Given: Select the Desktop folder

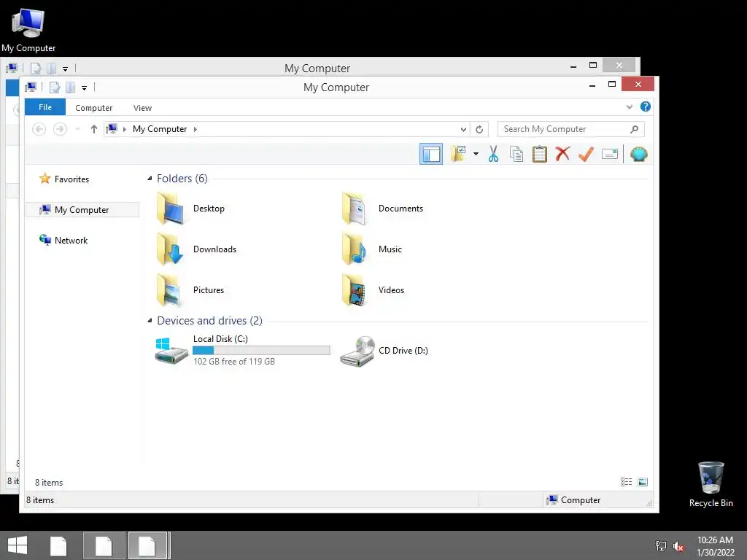Looking at the screenshot, I should coord(190,209).
